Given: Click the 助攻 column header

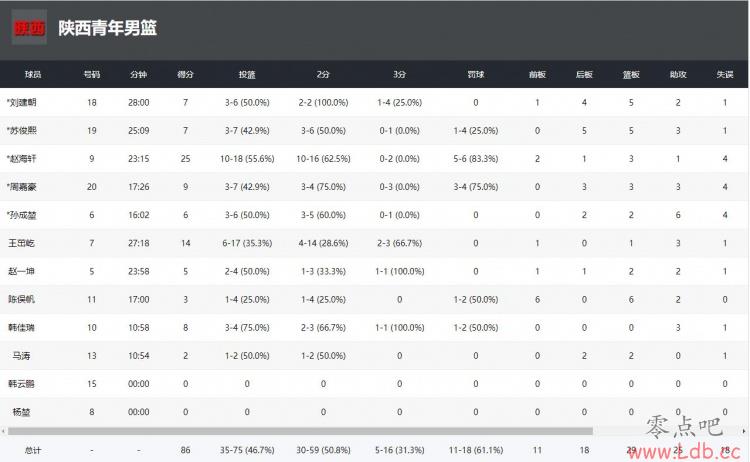Looking at the screenshot, I should pos(678,74).
